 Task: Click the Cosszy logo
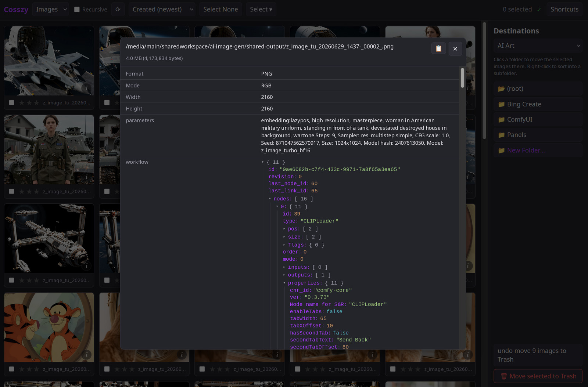(x=16, y=10)
